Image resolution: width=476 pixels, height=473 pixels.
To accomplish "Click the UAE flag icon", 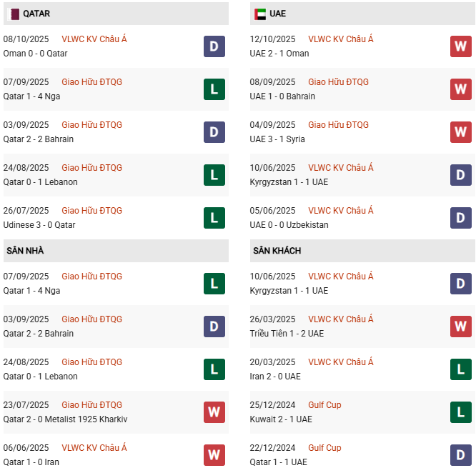I will [259, 14].
